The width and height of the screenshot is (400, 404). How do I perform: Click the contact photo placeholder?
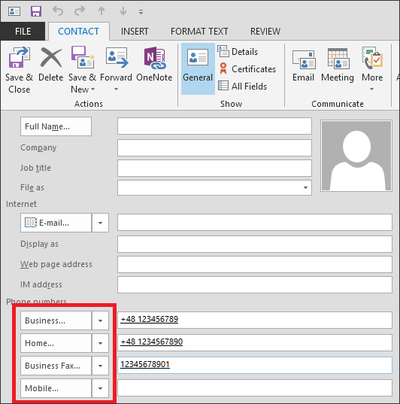(x=356, y=156)
